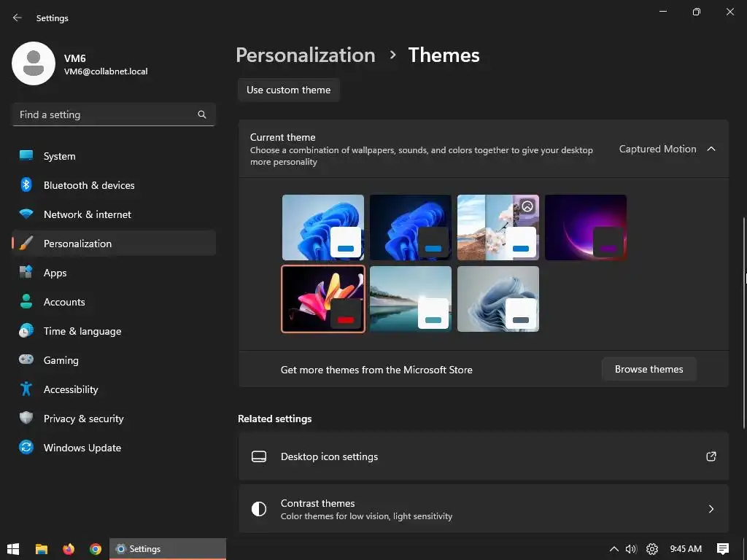Click the Personalization paintbrush icon
This screenshot has width=747, height=560.
click(x=26, y=244)
